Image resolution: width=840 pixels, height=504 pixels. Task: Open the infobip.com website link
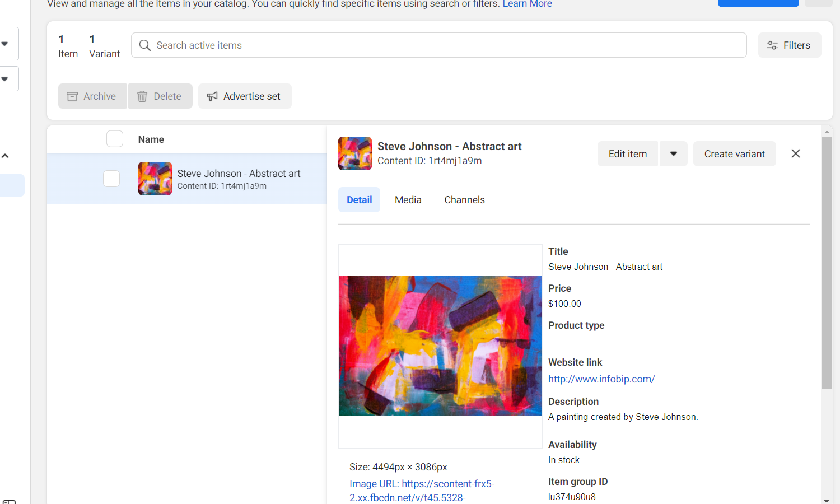point(601,379)
